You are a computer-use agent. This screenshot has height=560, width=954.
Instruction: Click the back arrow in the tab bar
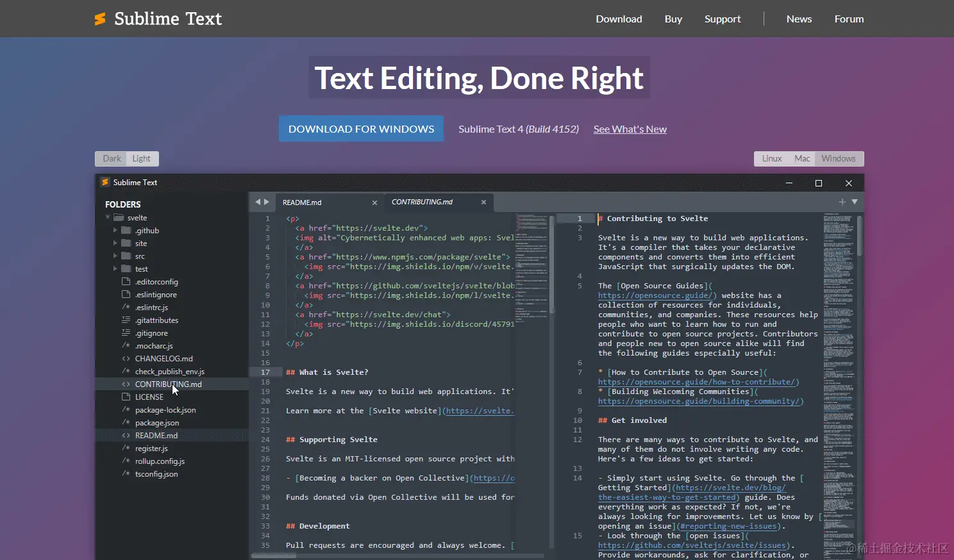pyautogui.click(x=257, y=202)
